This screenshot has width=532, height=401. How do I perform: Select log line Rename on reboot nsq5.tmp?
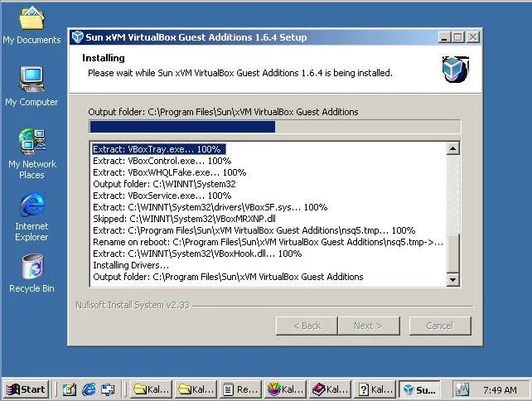(268, 242)
